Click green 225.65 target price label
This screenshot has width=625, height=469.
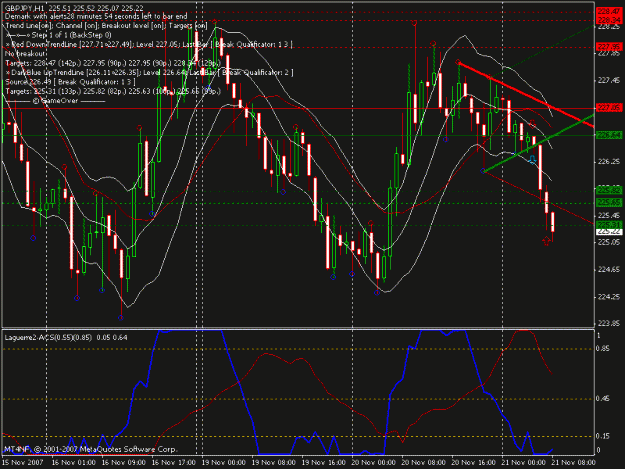click(x=609, y=202)
